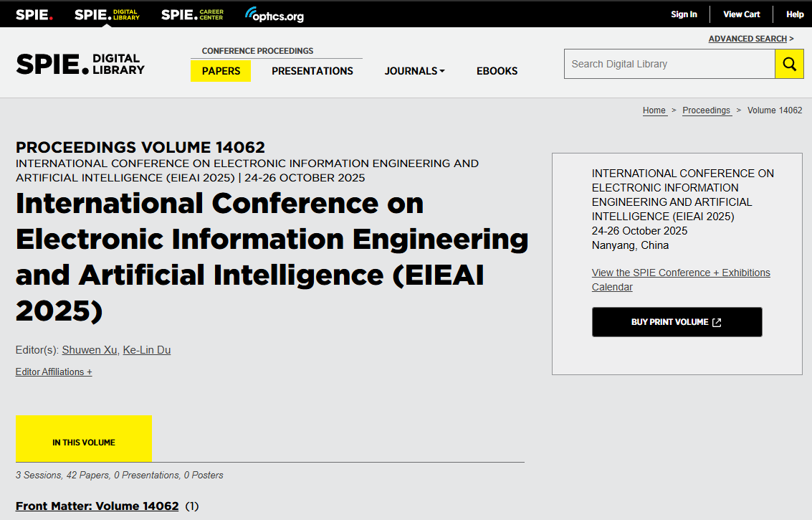Select the Papers tab

point(221,71)
